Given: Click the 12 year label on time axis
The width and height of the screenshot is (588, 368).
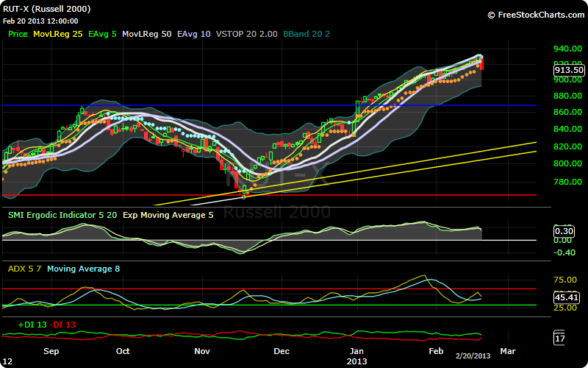Looking at the screenshot, I should 7,362.
